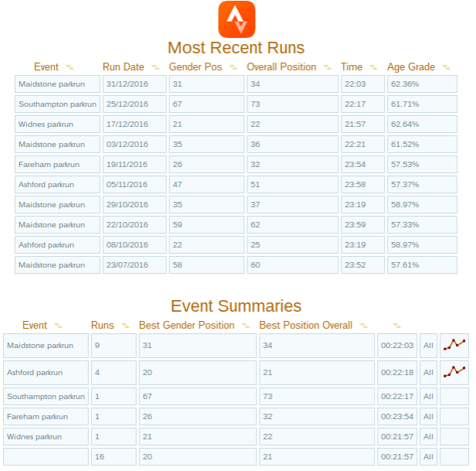This screenshot has height=471, width=476.
Task: Click All in the totals row
Action: pyautogui.click(x=429, y=457)
